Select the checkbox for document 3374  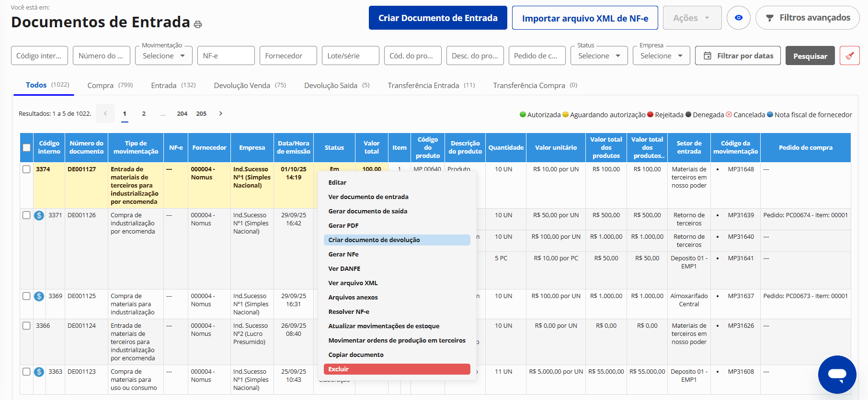(x=27, y=169)
